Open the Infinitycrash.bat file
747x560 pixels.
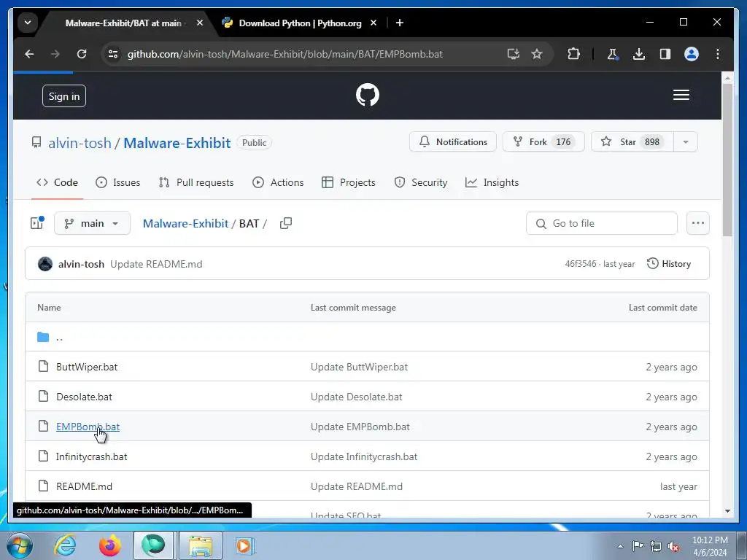[91, 456]
